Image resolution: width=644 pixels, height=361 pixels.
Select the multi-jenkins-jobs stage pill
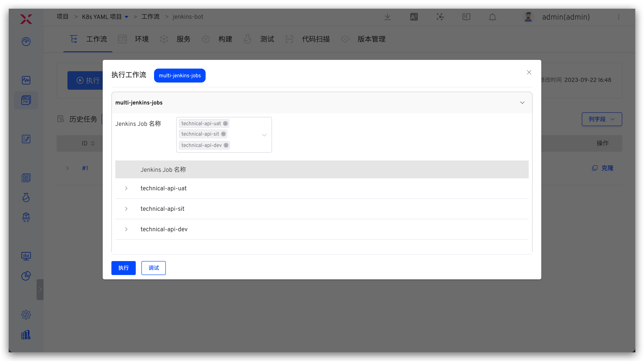[180, 76]
